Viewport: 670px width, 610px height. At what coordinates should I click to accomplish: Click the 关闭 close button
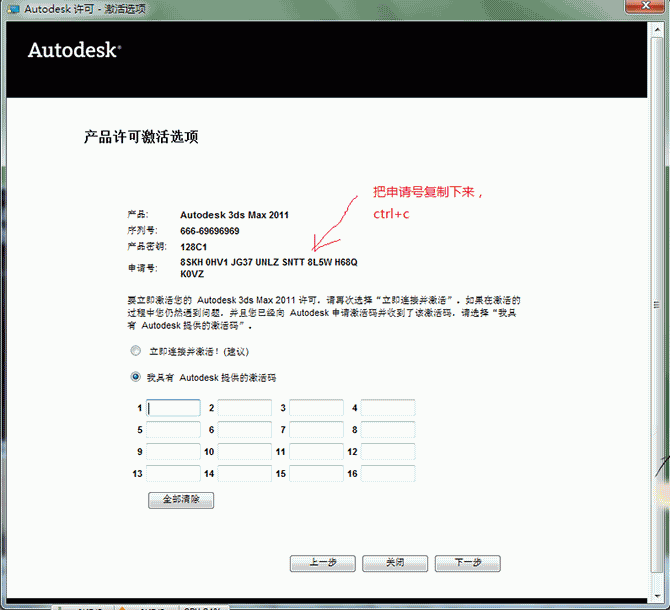coord(395,563)
